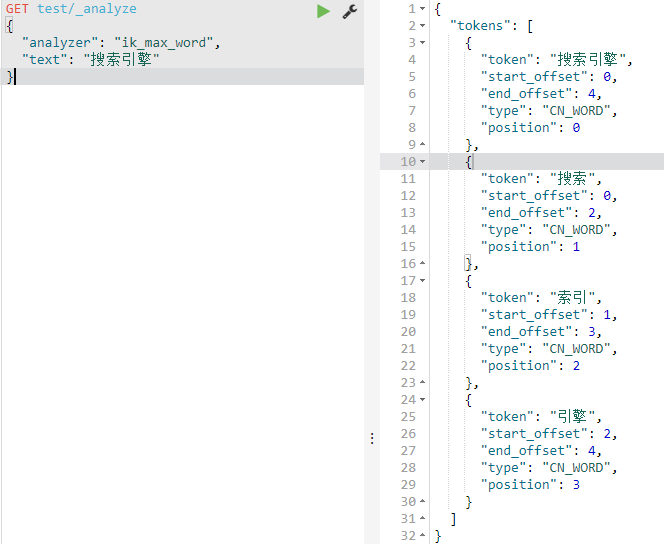The height and width of the screenshot is (544, 664).
Task: Click fold arrow at line 9
Action: click(x=423, y=144)
